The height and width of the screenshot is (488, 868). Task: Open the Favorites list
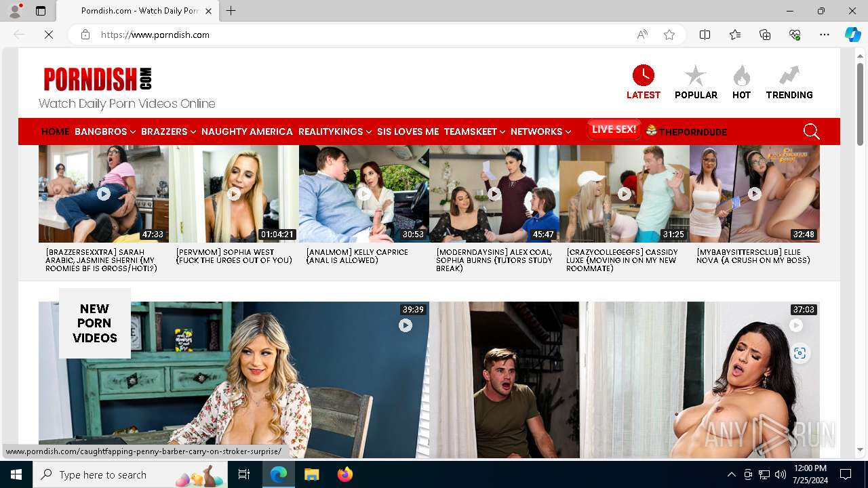[735, 35]
